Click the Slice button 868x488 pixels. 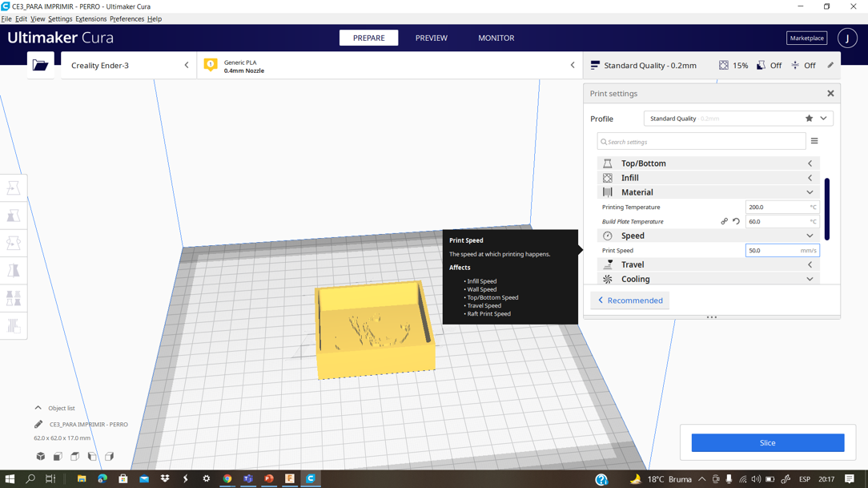tap(768, 442)
